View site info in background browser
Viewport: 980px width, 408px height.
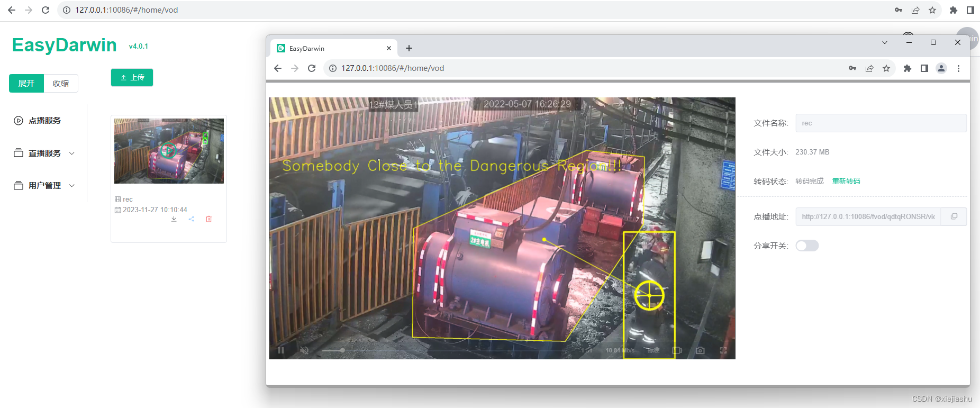point(67,10)
